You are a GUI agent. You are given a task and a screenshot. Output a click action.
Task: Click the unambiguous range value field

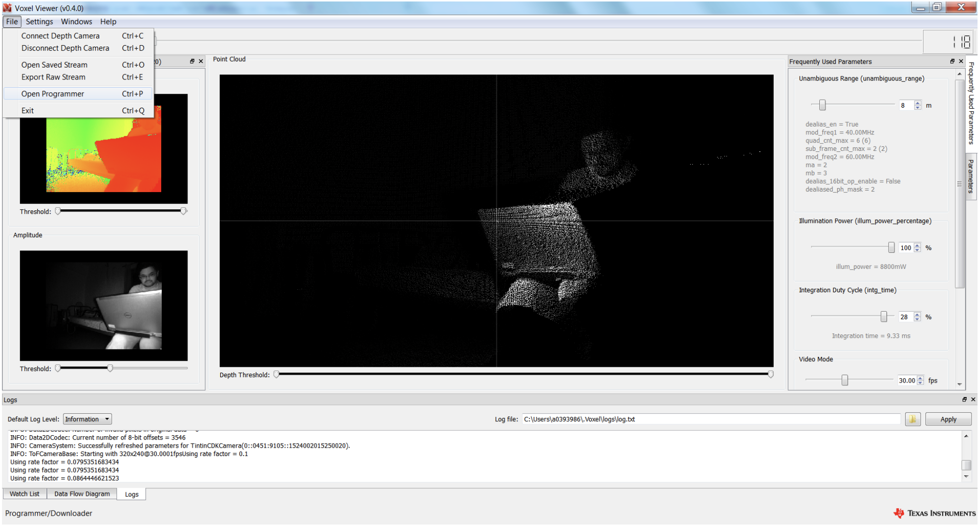pyautogui.click(x=906, y=105)
